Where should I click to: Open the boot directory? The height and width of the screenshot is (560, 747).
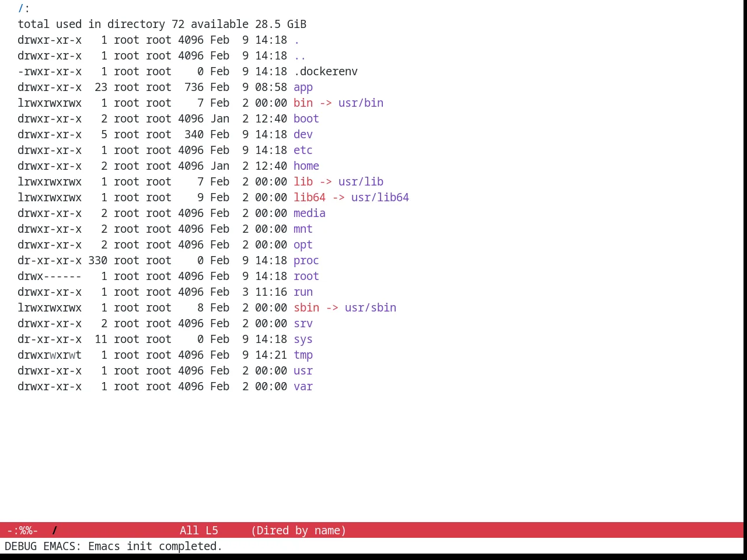click(306, 119)
